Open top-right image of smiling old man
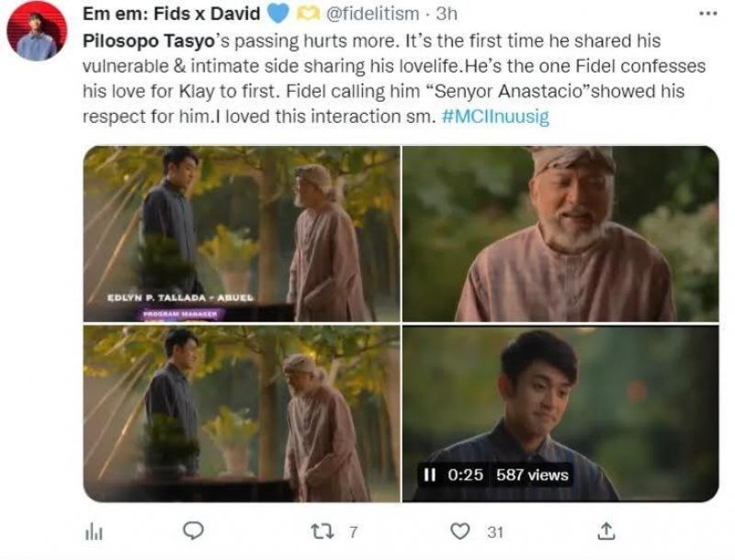This screenshot has width=735, height=560. (560, 233)
